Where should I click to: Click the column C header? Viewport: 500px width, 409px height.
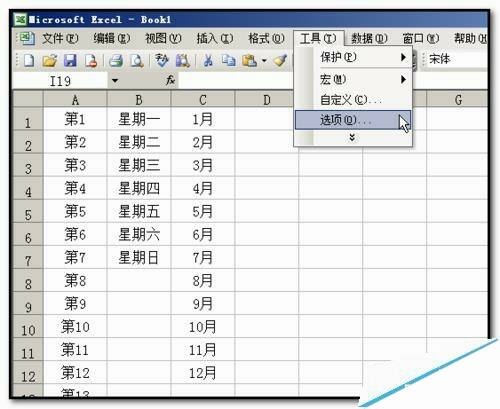tap(203, 100)
